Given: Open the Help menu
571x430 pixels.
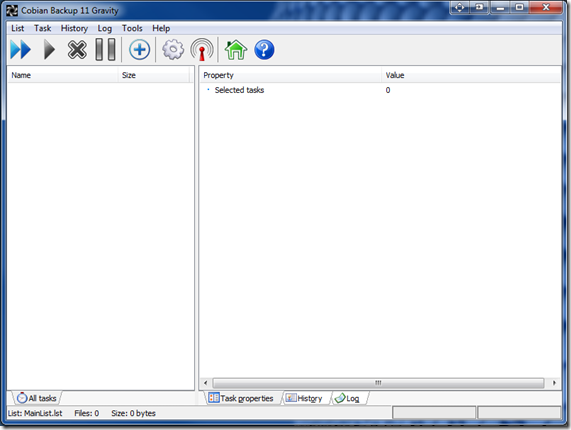Looking at the screenshot, I should pos(161,28).
